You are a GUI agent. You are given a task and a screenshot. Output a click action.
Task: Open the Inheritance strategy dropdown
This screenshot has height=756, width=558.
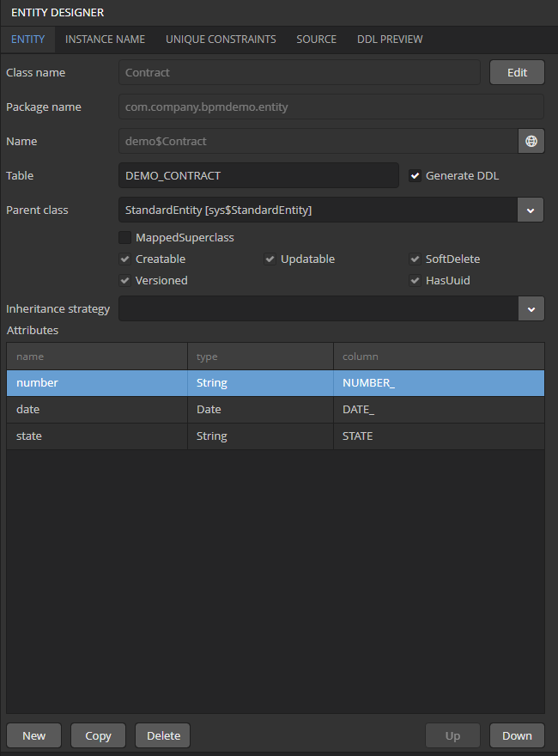(x=531, y=307)
